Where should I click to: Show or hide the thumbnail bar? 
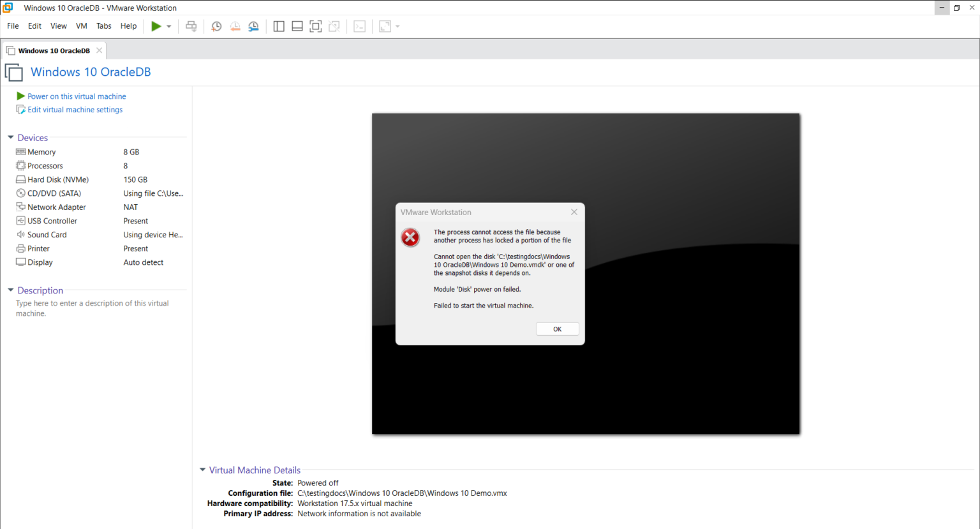(x=297, y=26)
